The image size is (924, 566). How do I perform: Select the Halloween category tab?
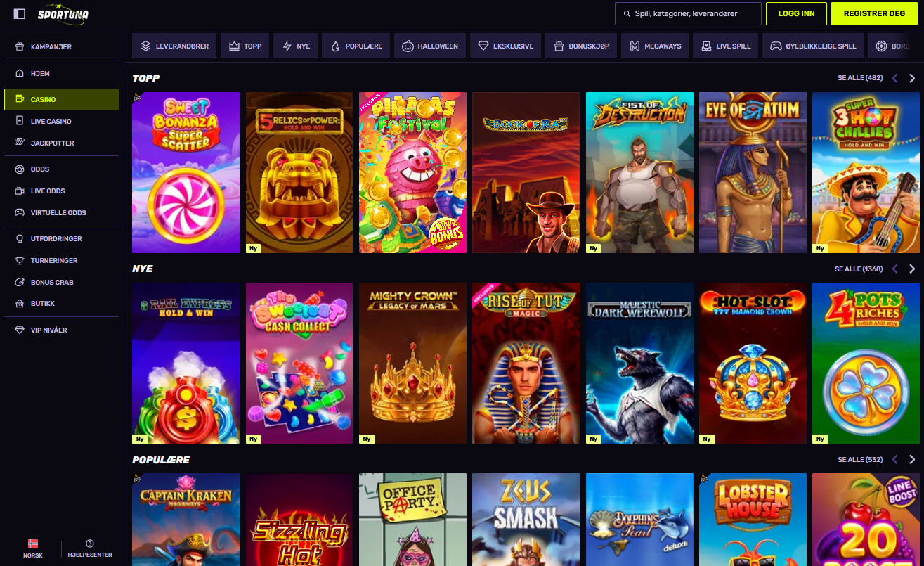pos(429,46)
